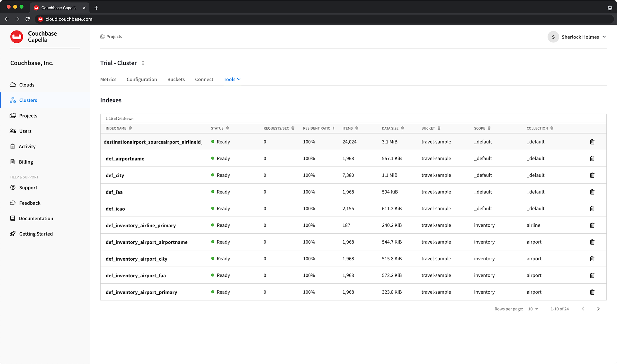The height and width of the screenshot is (364, 617).
Task: Click trash icon for def_inventory_airport_primary row
Action: [x=592, y=292]
